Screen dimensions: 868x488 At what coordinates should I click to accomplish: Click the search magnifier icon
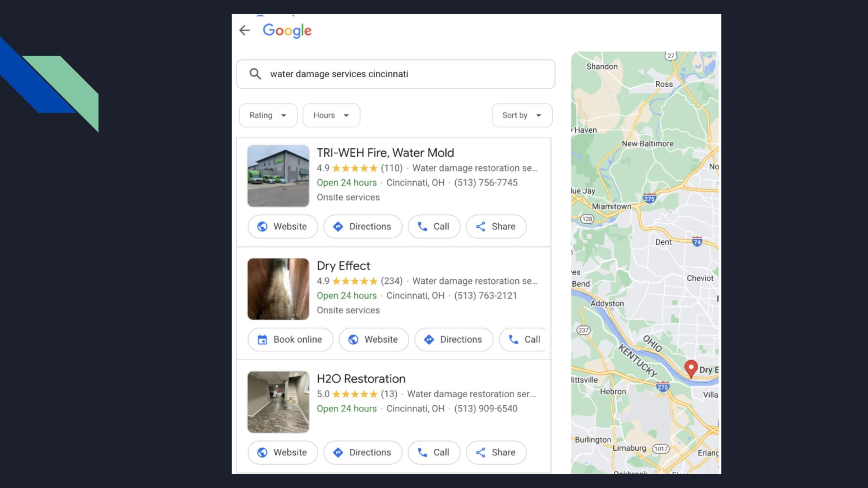(x=255, y=74)
